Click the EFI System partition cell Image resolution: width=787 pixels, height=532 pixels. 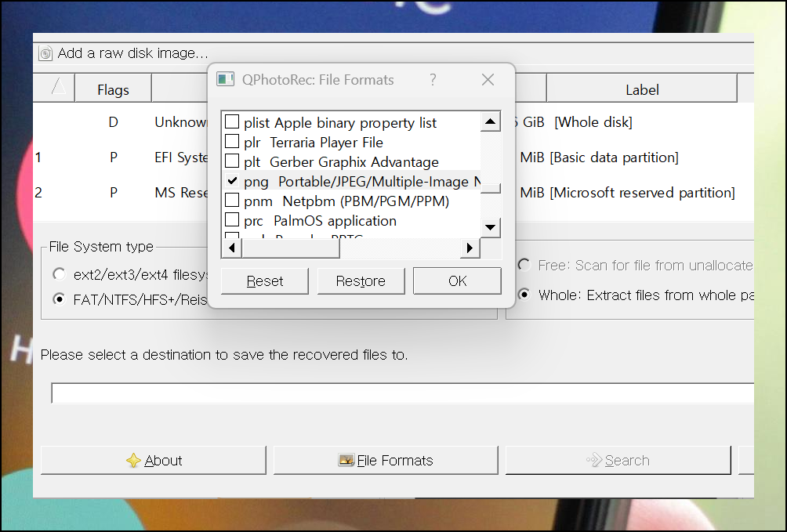pyautogui.click(x=181, y=157)
